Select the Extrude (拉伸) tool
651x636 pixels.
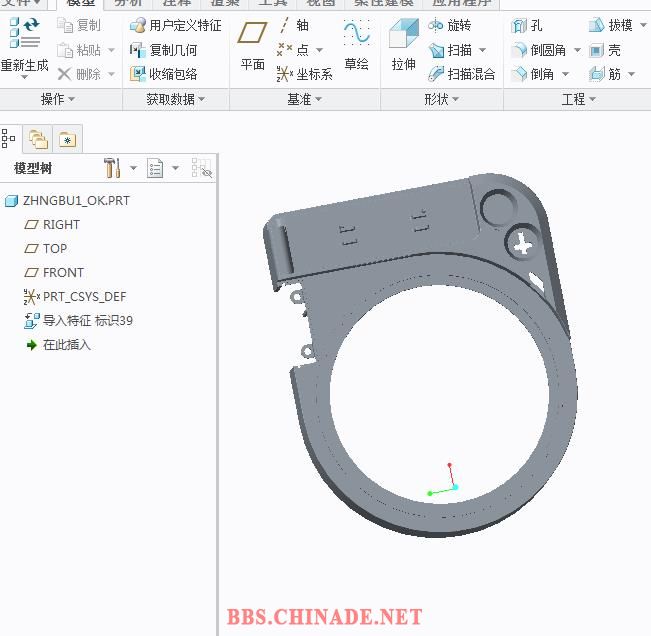pyautogui.click(x=404, y=46)
